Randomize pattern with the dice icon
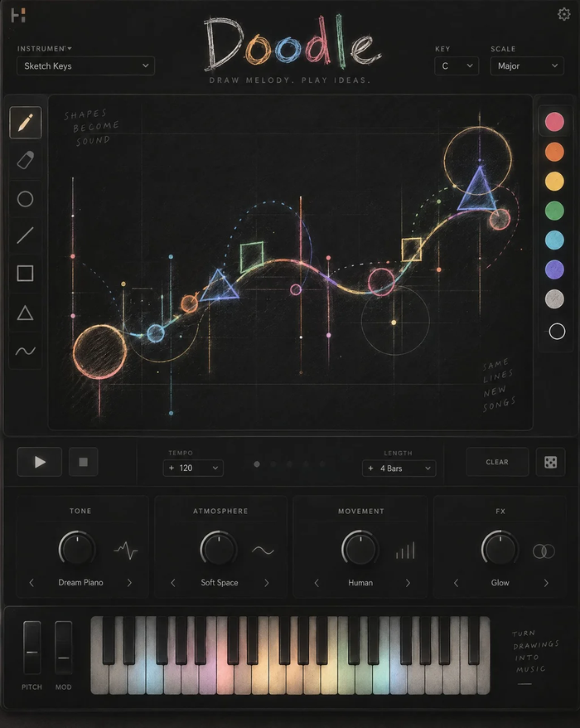The image size is (580, 728). (551, 462)
